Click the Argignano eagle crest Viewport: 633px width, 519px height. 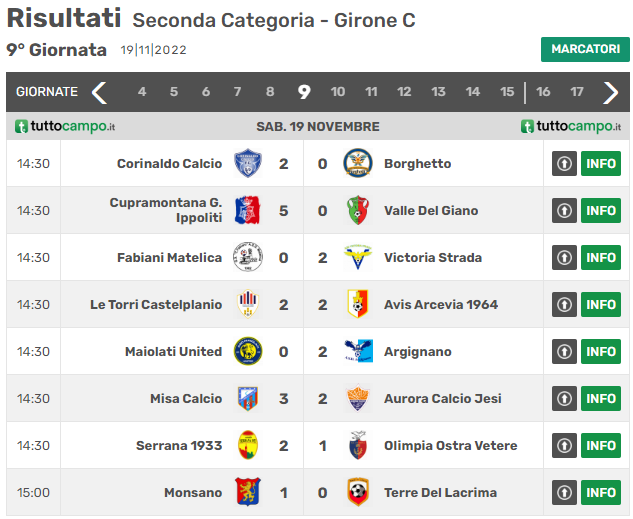(x=358, y=351)
